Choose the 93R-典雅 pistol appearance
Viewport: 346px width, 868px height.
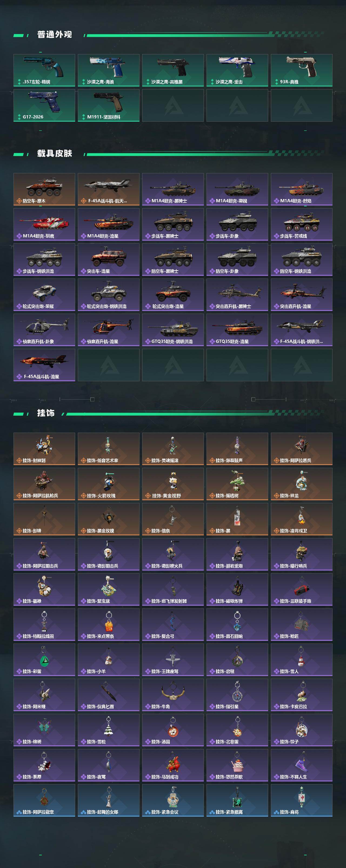click(x=301, y=70)
